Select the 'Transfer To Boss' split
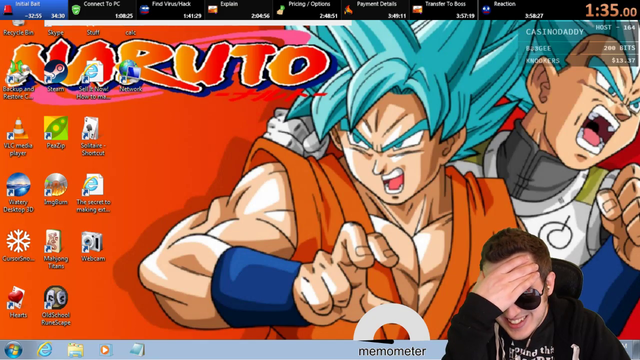 click(x=443, y=10)
